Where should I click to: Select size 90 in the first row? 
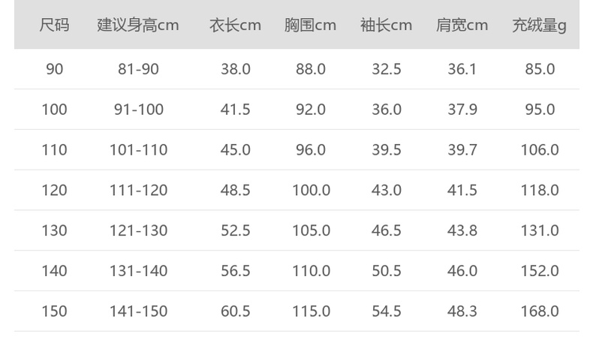point(54,69)
